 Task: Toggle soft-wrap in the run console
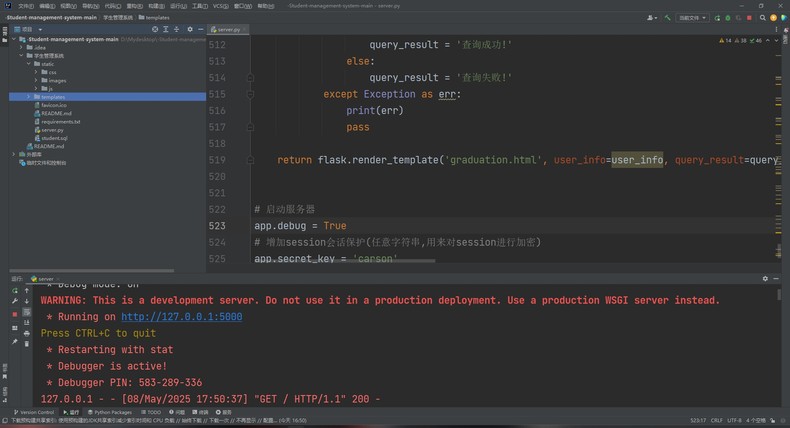pos(27,313)
